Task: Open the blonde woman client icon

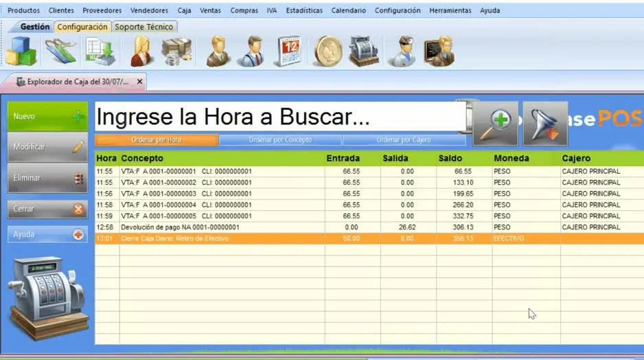Action: (141, 52)
